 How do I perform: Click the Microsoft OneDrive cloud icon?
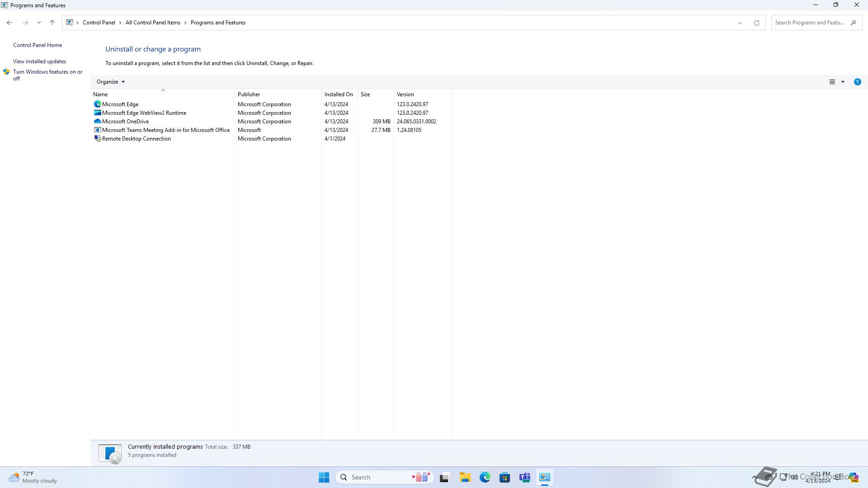(97, 122)
